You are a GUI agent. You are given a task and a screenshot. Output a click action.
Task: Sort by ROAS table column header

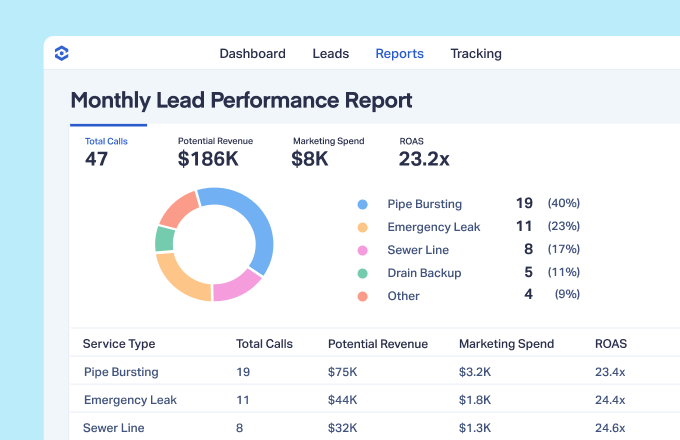tap(611, 344)
